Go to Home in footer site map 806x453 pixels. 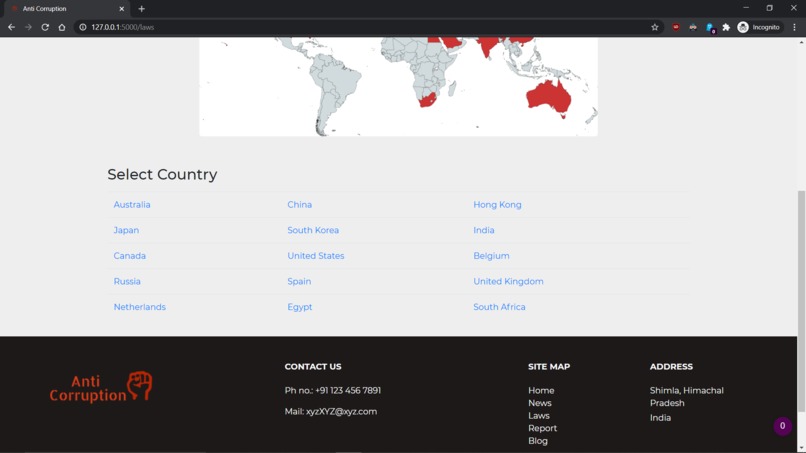(x=541, y=390)
